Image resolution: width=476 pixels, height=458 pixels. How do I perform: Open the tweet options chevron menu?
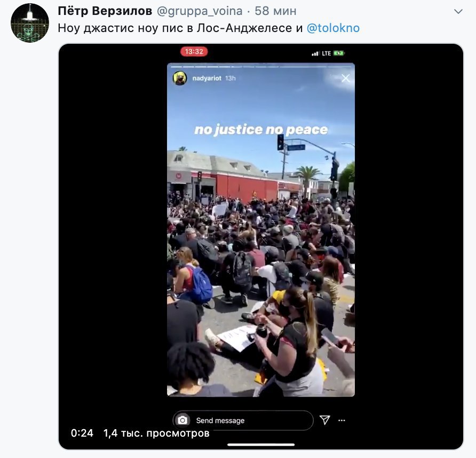[458, 12]
